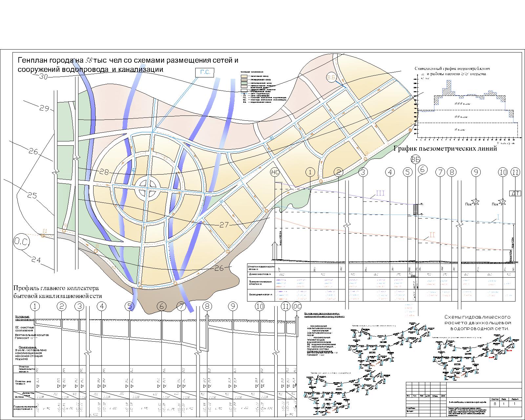Click contour elevation label "28" inside the ring district
This screenshot has height=420, width=525.
click(x=104, y=172)
